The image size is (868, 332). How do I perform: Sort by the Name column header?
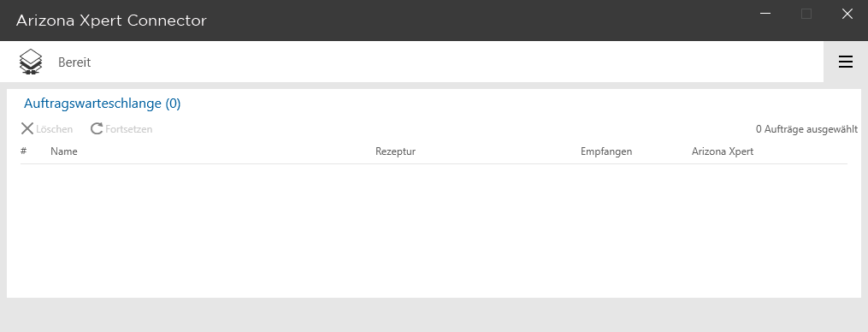[63, 151]
